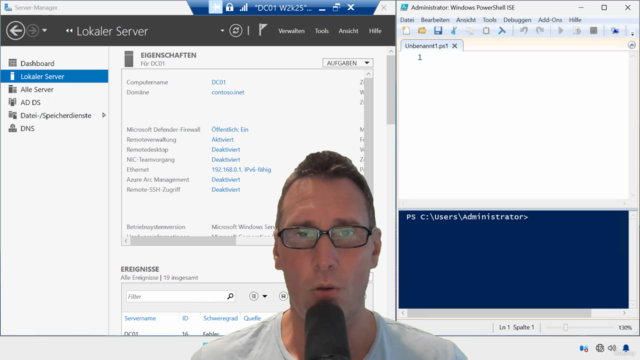The width and height of the screenshot is (640, 360).
Task: Paste from clipboard in PowerShell ISE toolbar
Action: point(486,31)
